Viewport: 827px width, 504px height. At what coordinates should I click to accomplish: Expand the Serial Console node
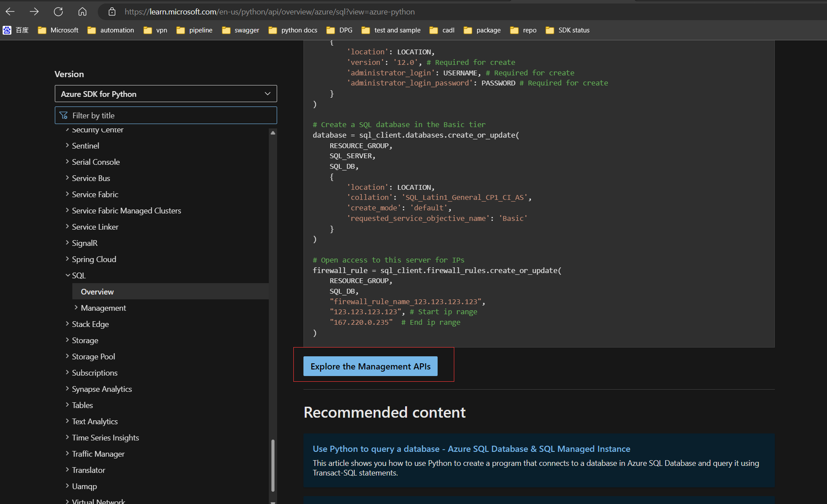[67, 161]
